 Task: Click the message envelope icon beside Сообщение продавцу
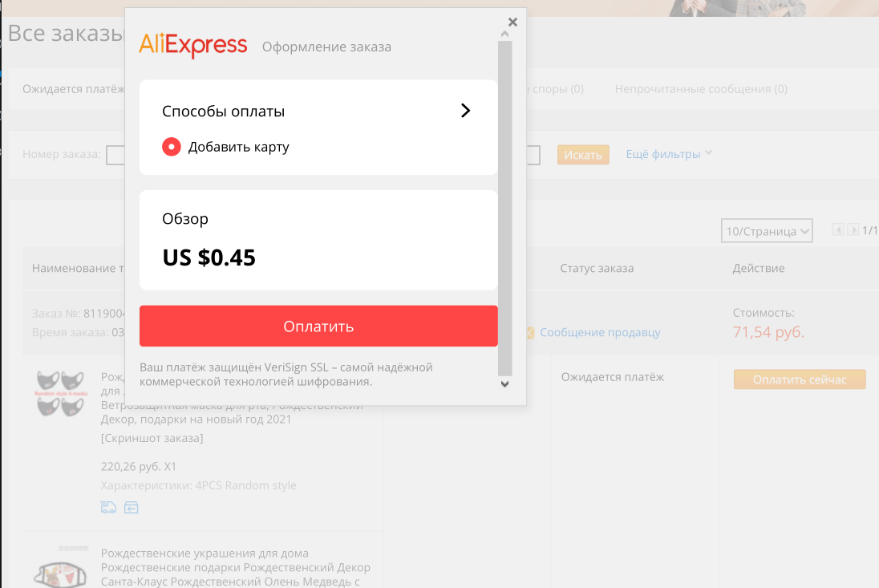pos(530,332)
